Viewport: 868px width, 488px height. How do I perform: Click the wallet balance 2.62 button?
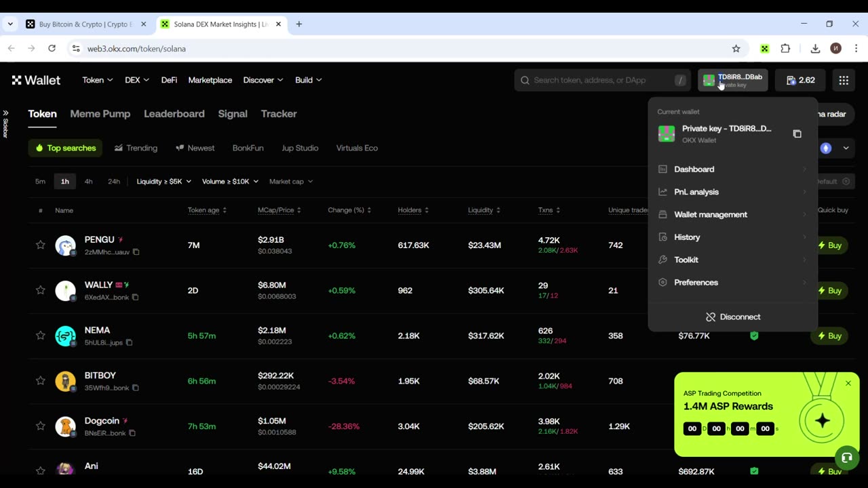pos(801,80)
